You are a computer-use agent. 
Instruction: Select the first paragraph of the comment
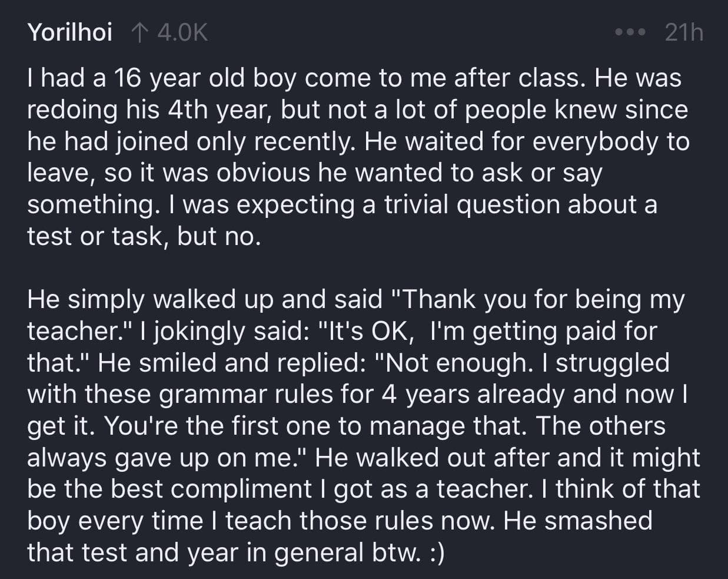[358, 157]
